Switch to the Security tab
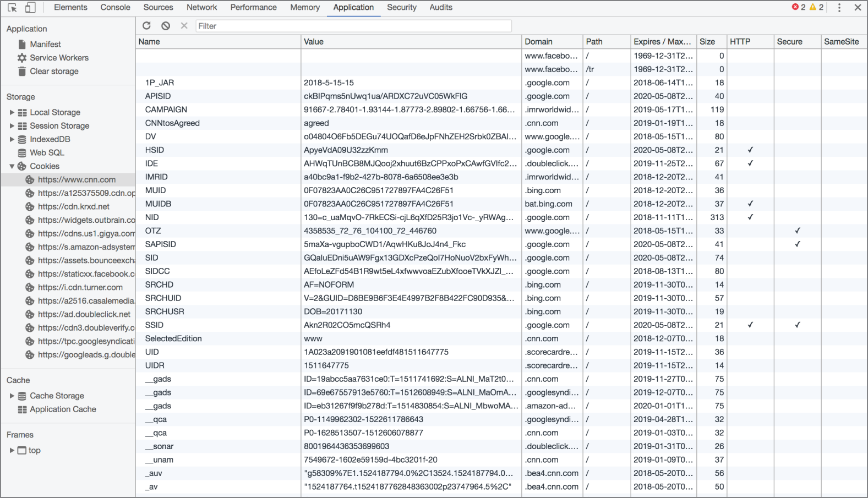 [402, 7]
